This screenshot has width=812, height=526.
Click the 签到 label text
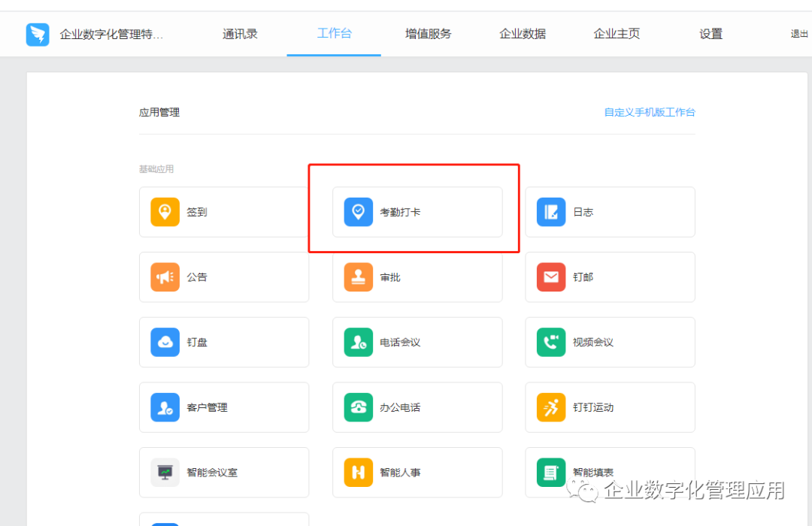[197, 212]
